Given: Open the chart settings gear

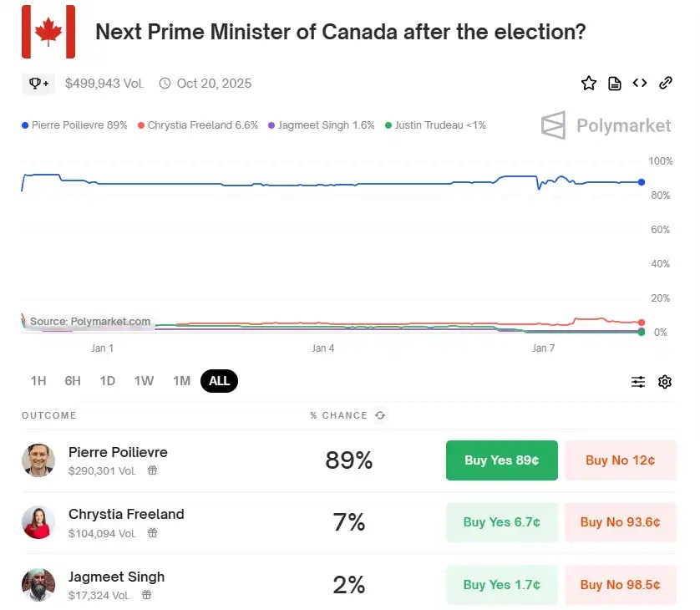Looking at the screenshot, I should tap(665, 382).
